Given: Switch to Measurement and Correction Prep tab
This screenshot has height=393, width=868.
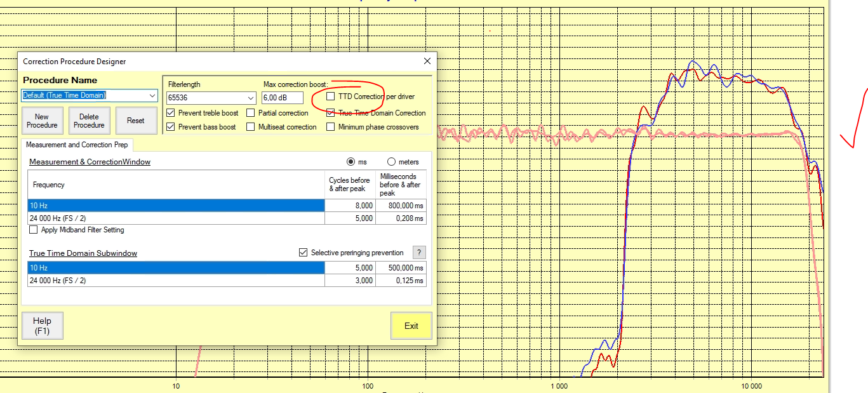Looking at the screenshot, I should point(77,145).
